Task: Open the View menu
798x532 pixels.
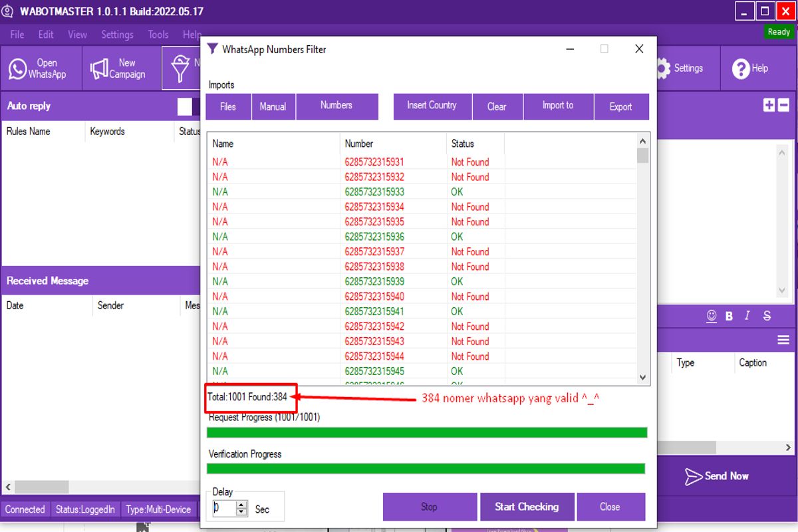Action: tap(77, 35)
